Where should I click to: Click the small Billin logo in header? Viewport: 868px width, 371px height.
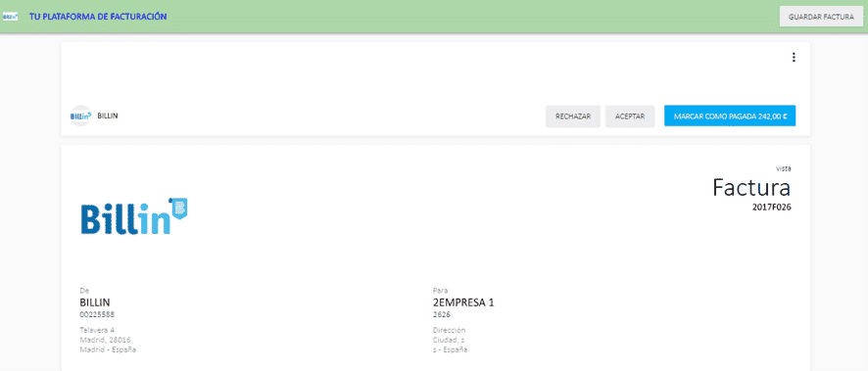click(x=11, y=17)
